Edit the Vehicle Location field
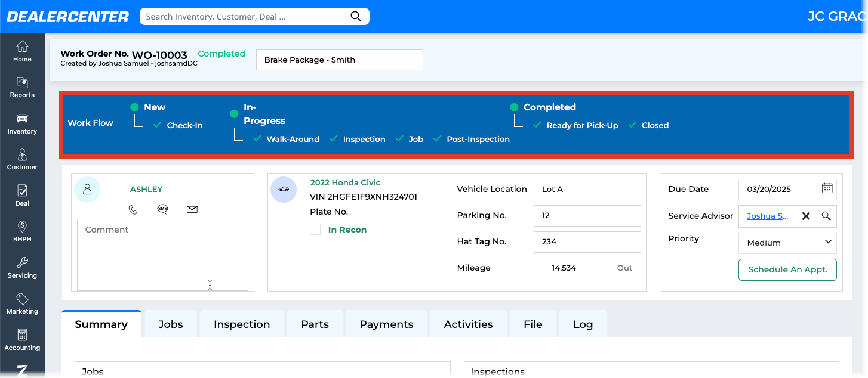 pos(587,189)
